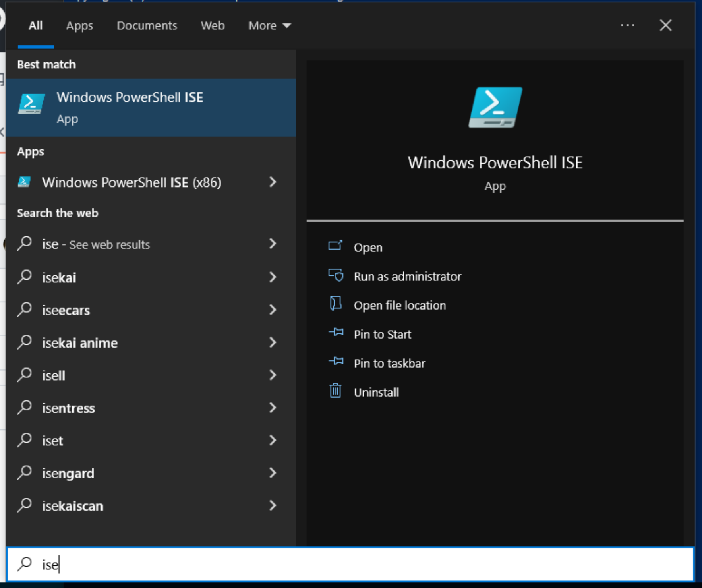This screenshot has width=702, height=588.
Task: Click search icon beside 'isell'
Action: pos(25,375)
